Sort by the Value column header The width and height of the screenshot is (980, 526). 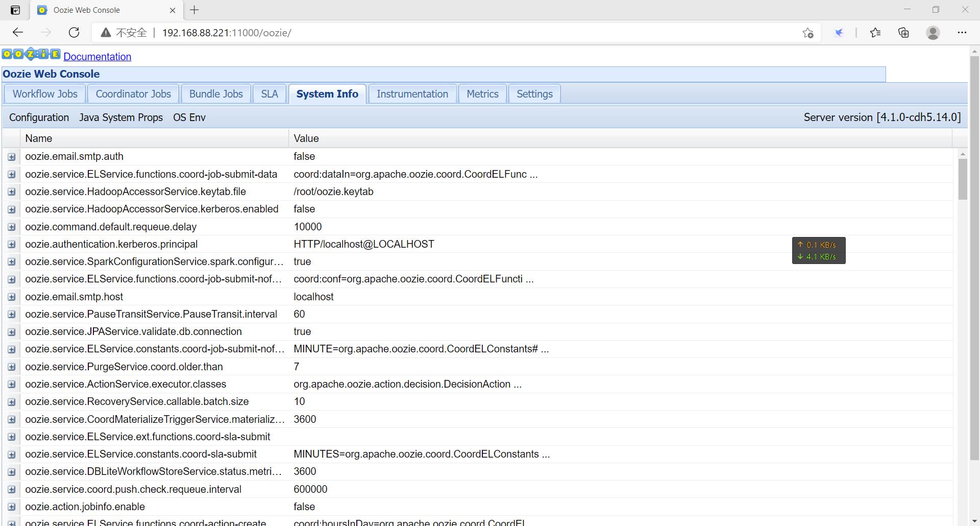620,138
